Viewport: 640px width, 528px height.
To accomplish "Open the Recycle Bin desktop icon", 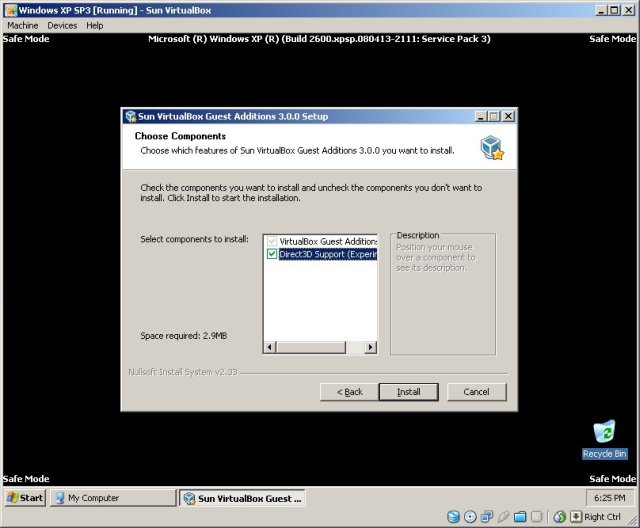I will (x=604, y=439).
